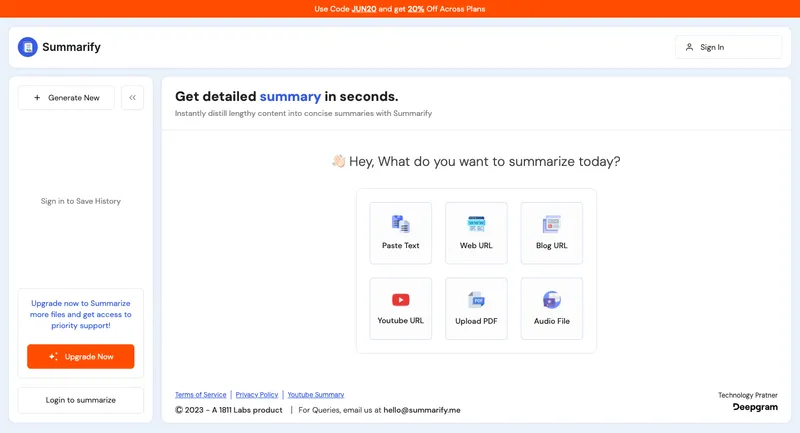The image size is (800, 433).
Task: Click the Login to summarize button
Action: click(81, 400)
